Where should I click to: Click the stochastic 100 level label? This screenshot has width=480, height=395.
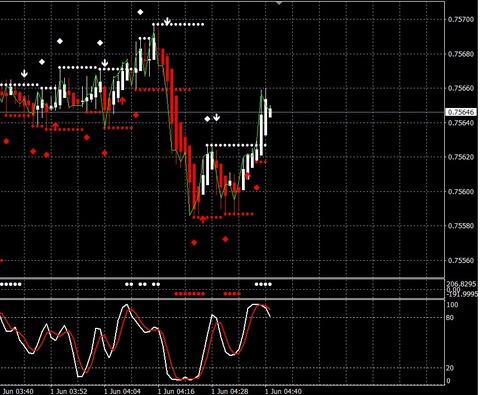click(x=452, y=305)
